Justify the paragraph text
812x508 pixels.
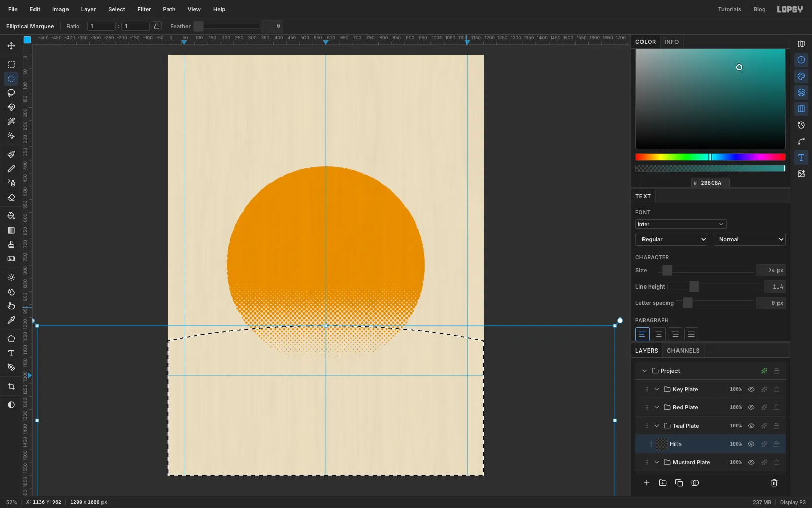(691, 334)
